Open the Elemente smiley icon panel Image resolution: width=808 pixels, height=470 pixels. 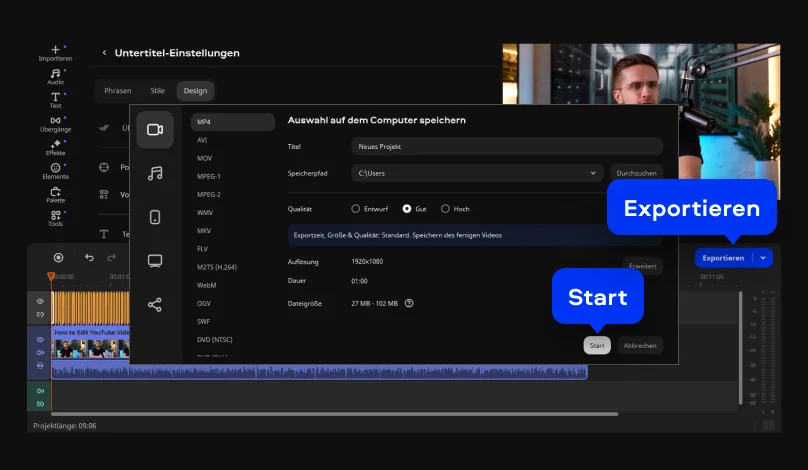(x=55, y=171)
